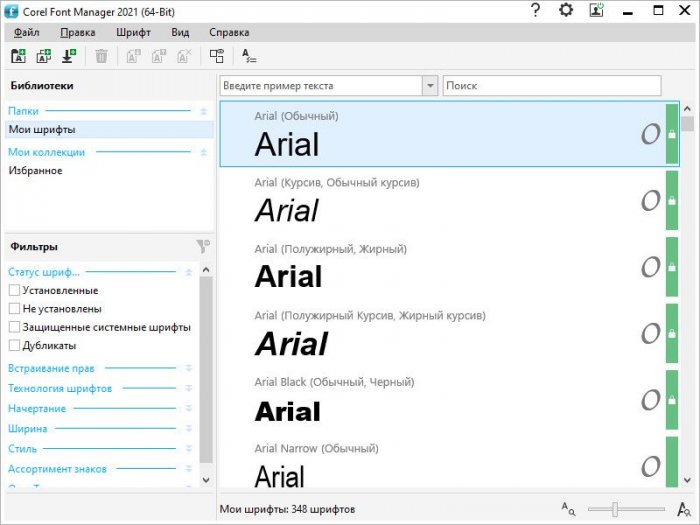Open the Файл menu
The height and width of the screenshot is (525, 700).
[26, 33]
